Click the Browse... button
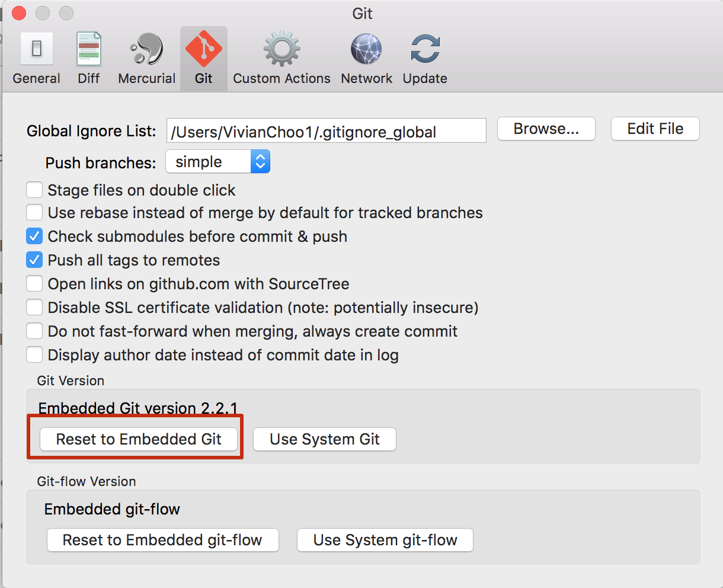The width and height of the screenshot is (723, 588). coord(546,129)
